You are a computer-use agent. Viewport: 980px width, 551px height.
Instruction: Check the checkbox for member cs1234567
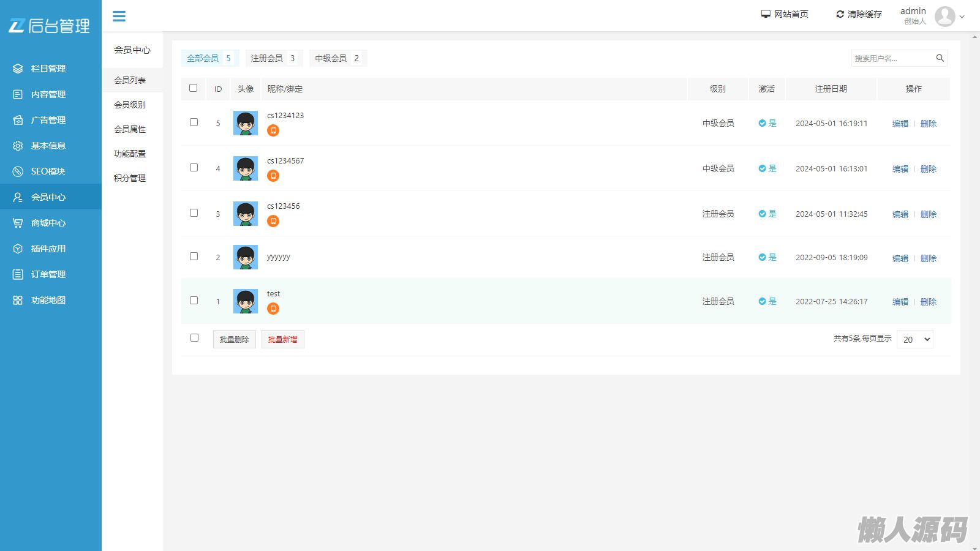(194, 168)
